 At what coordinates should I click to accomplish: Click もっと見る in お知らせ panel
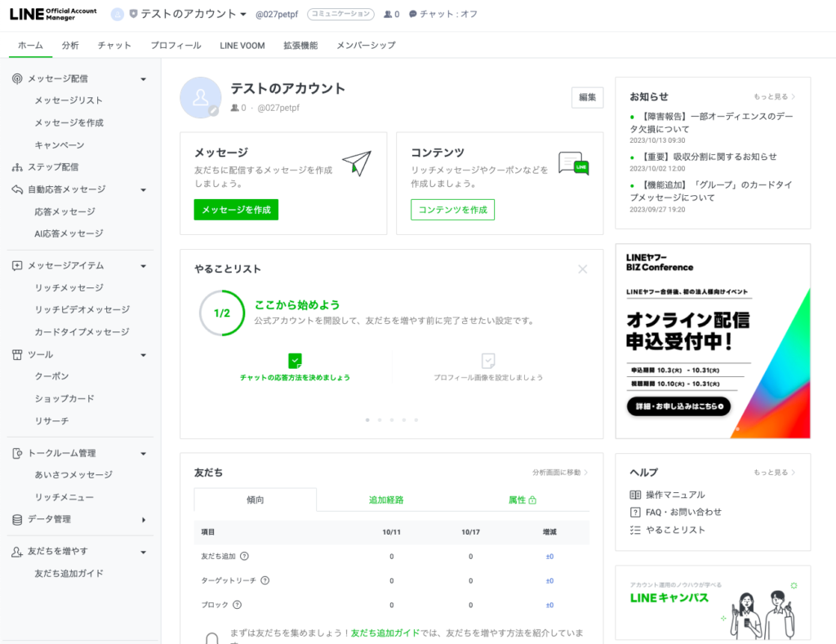[x=774, y=96]
